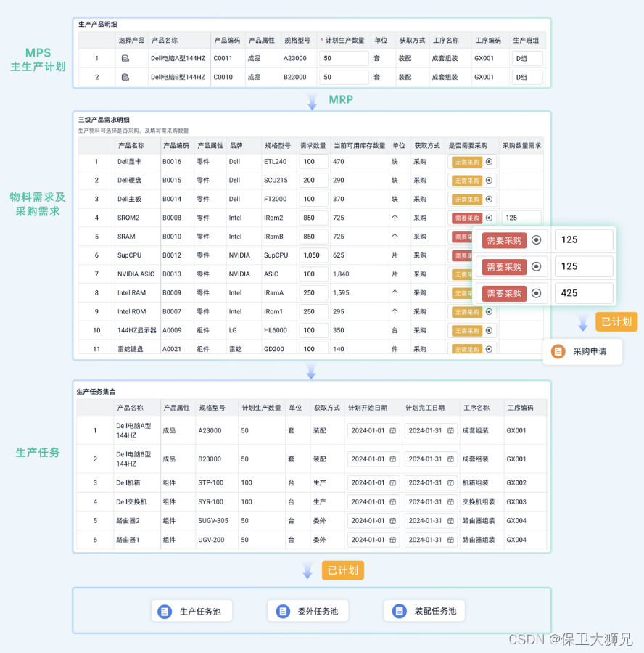Click the 无需采购 tag in Dell主板 row

pyautogui.click(x=467, y=200)
